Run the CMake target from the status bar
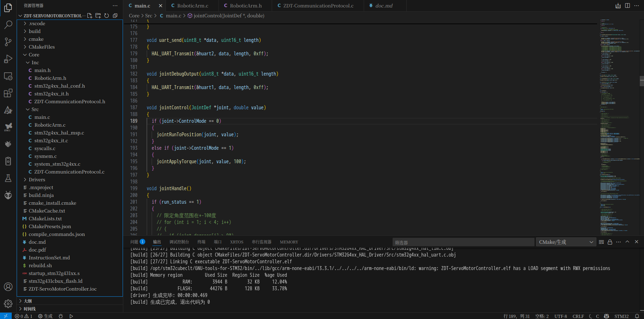 coord(71,316)
